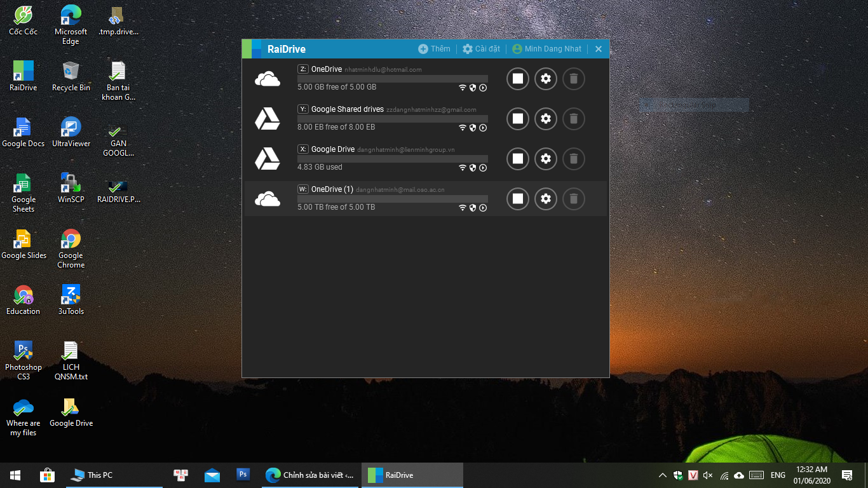Select the WinSCP desktop shortcut
The height and width of the screenshot is (488, 868).
71,188
